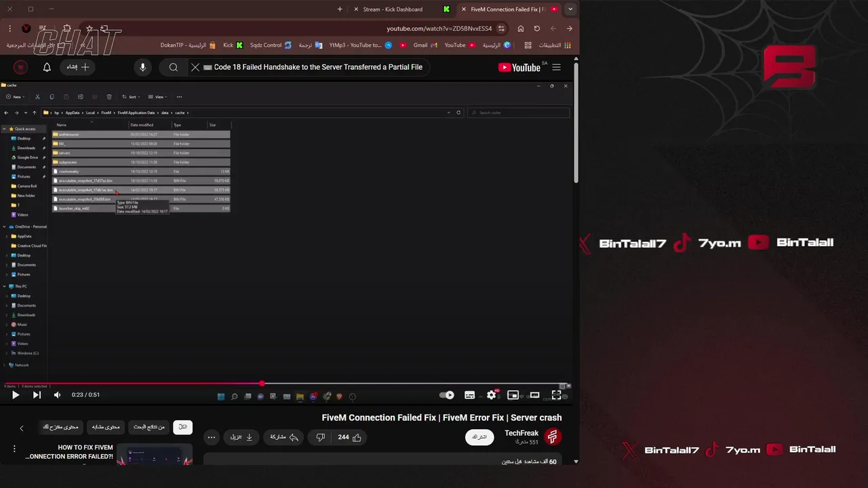868x488 pixels.
Task: Click the youtube.com address bar URL
Action: pos(439,28)
